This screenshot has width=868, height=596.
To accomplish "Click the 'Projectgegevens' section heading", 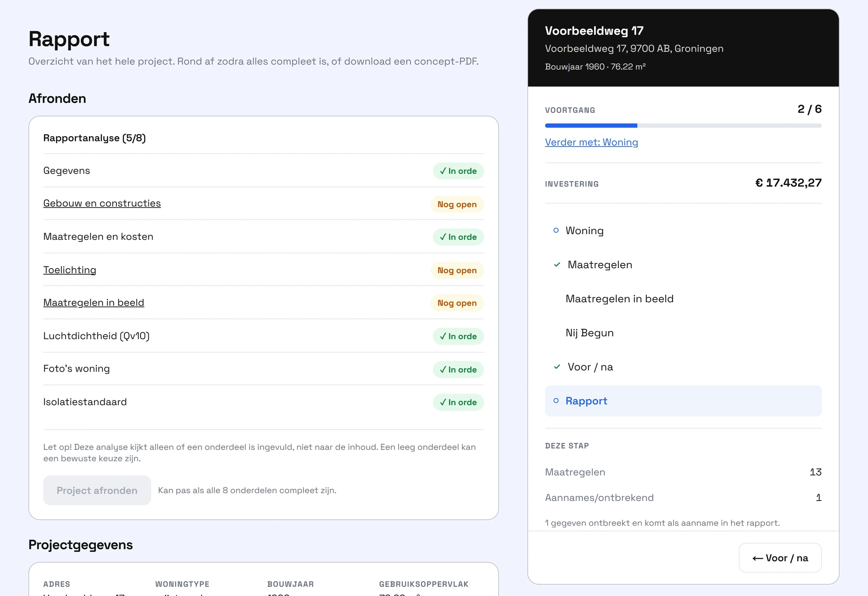I will coord(80,545).
